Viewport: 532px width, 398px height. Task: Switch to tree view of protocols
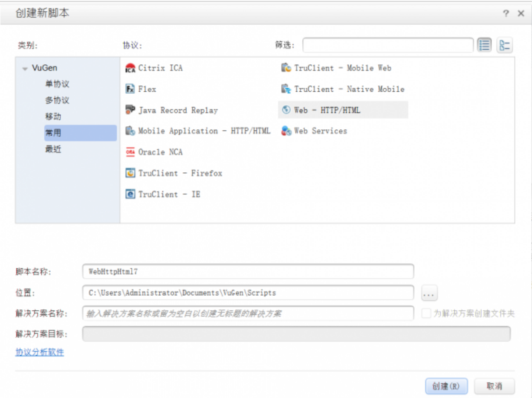coord(505,45)
